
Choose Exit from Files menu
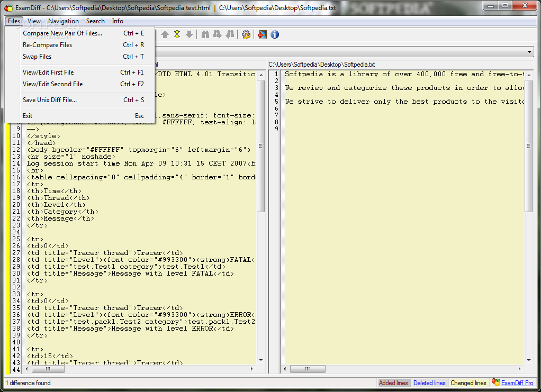(80, 116)
